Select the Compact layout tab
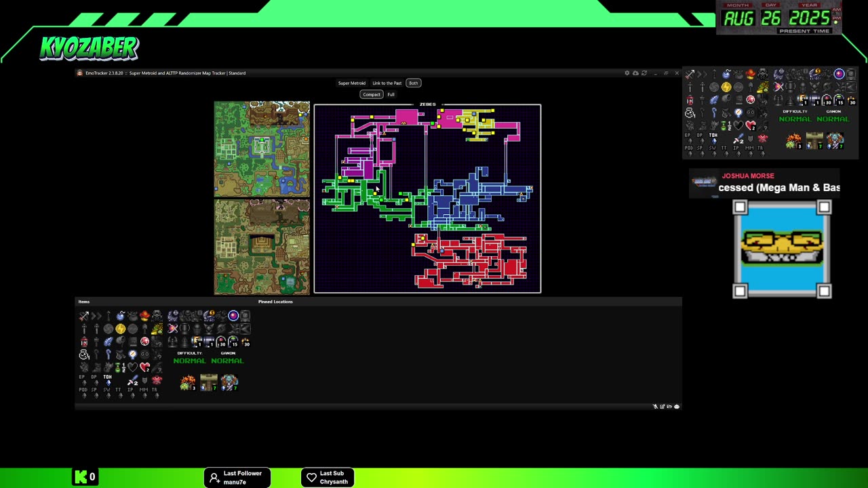Viewport: 868px width, 488px height. tap(372, 94)
